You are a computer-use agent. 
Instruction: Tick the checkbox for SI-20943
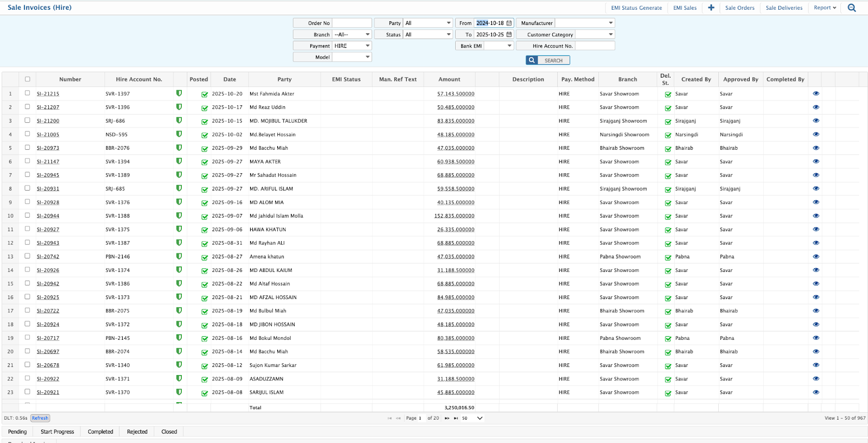28,242
